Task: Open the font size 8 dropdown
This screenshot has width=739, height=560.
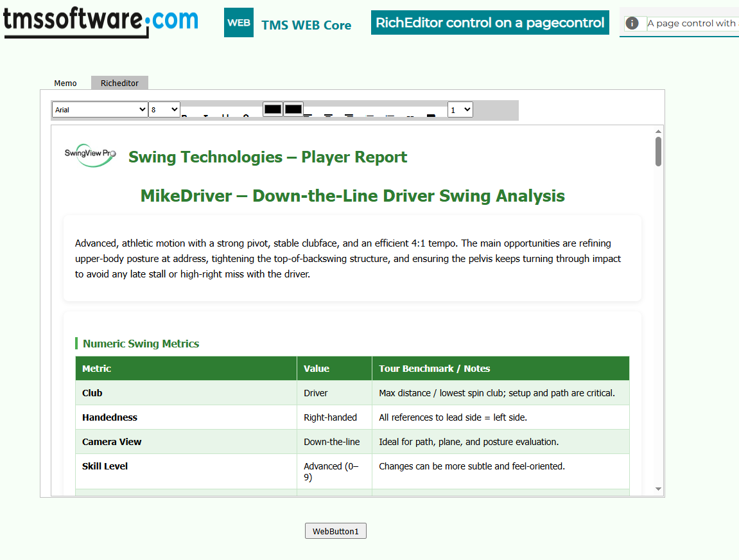Action: [x=164, y=110]
